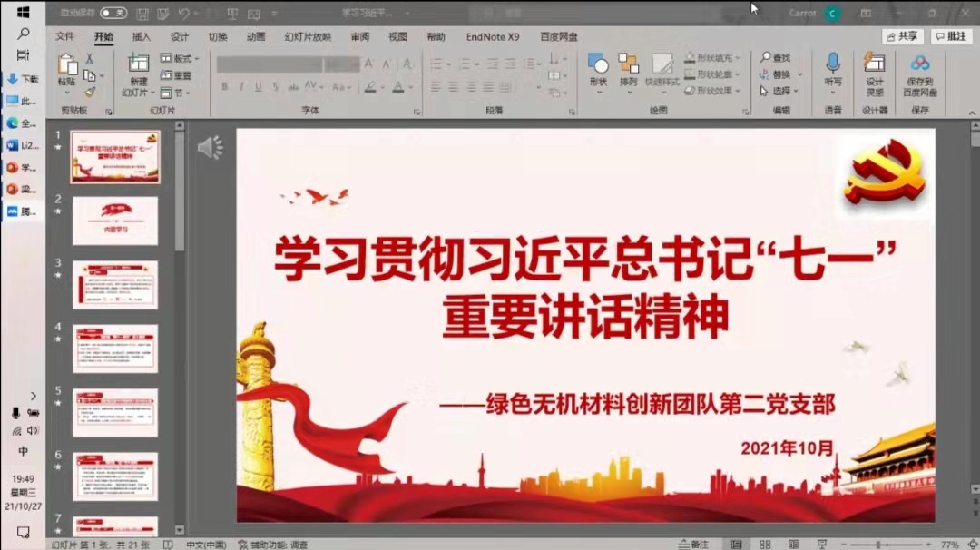Viewport: 980px width, 550px height.
Task: Open Shape Fill (形状填充) dropdown
Action: pos(713,58)
